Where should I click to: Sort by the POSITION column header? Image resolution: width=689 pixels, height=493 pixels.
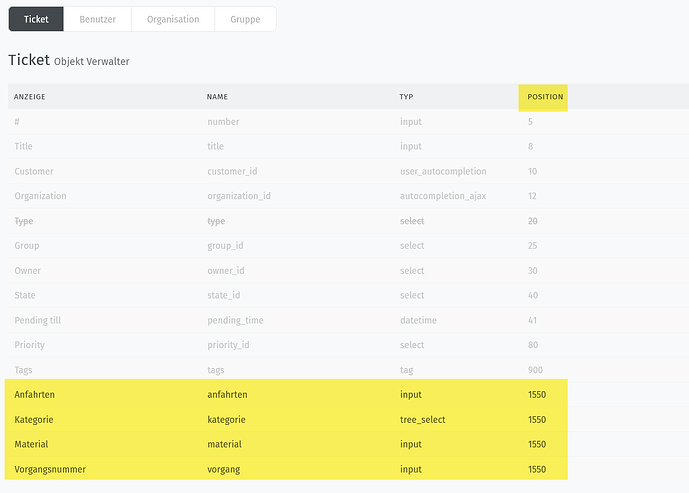(545, 97)
